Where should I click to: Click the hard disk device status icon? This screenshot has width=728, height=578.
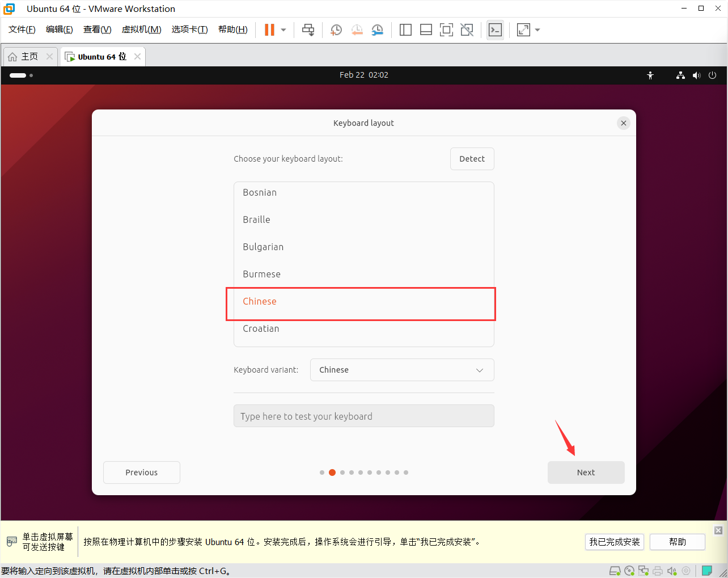(615, 571)
